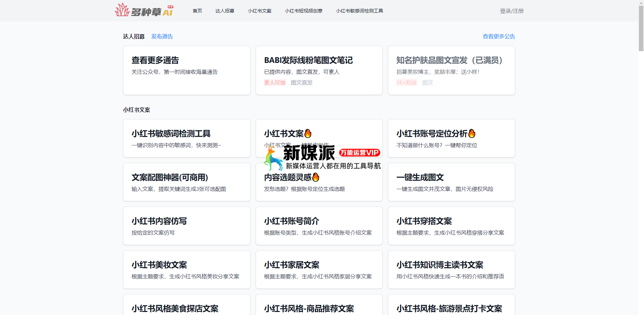This screenshot has width=644, height=315.
Task: Click the fire icon beside the 小红书文案 card title
Action: pyautogui.click(x=308, y=134)
